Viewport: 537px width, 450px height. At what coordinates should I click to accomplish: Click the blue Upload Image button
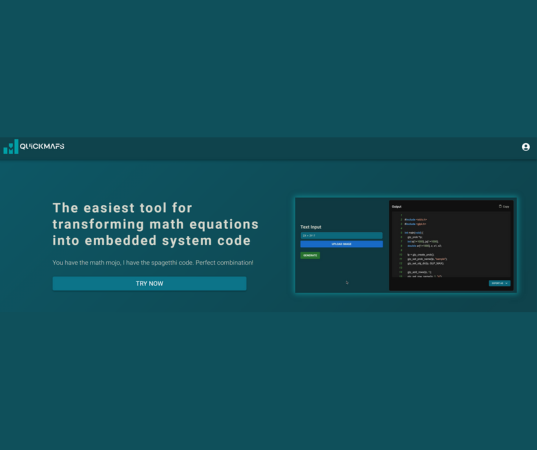click(x=341, y=244)
